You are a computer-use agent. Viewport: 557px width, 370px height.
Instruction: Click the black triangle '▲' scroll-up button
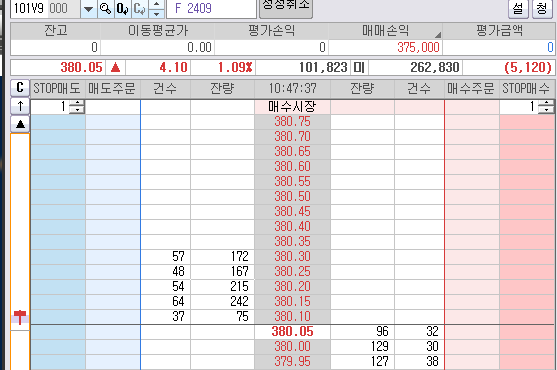click(20, 124)
